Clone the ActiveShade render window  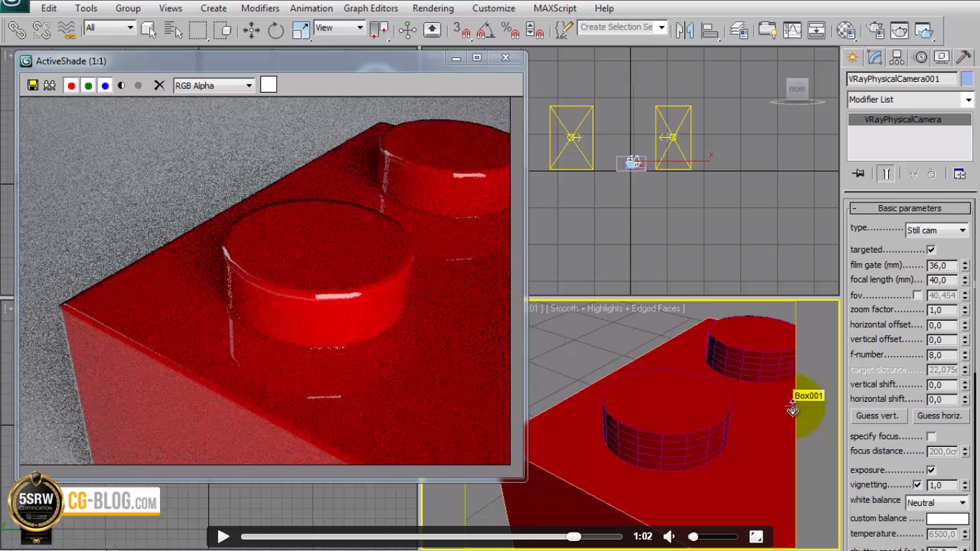50,85
